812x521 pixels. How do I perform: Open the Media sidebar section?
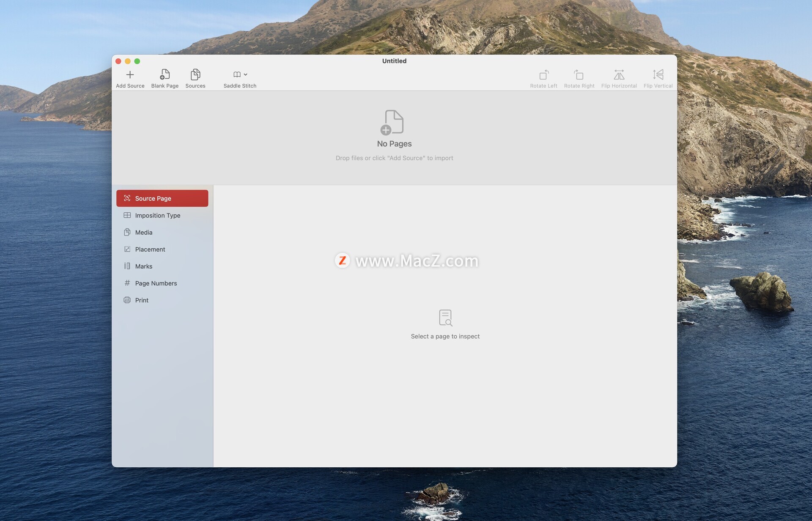coord(143,232)
